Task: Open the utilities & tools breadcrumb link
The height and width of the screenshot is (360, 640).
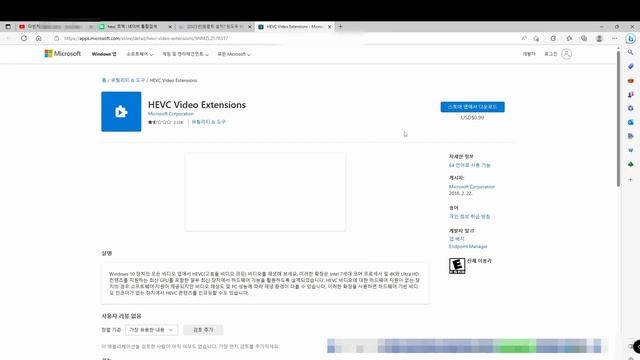Action: click(x=128, y=80)
